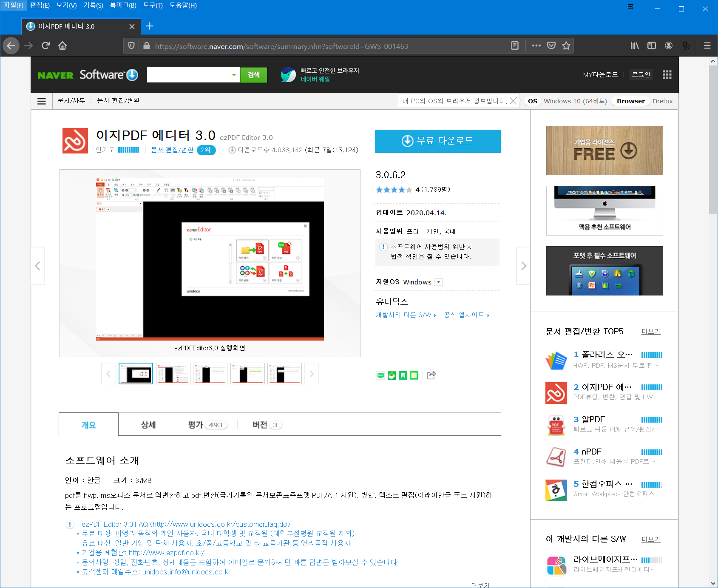Viewport: 718px width, 588px height.
Task: Open Firefox library icon
Action: (635, 46)
